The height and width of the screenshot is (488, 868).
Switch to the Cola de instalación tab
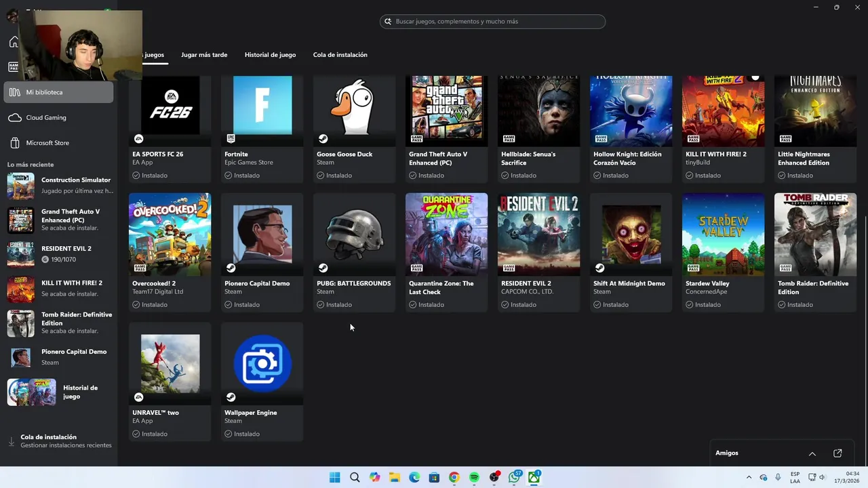click(x=340, y=55)
